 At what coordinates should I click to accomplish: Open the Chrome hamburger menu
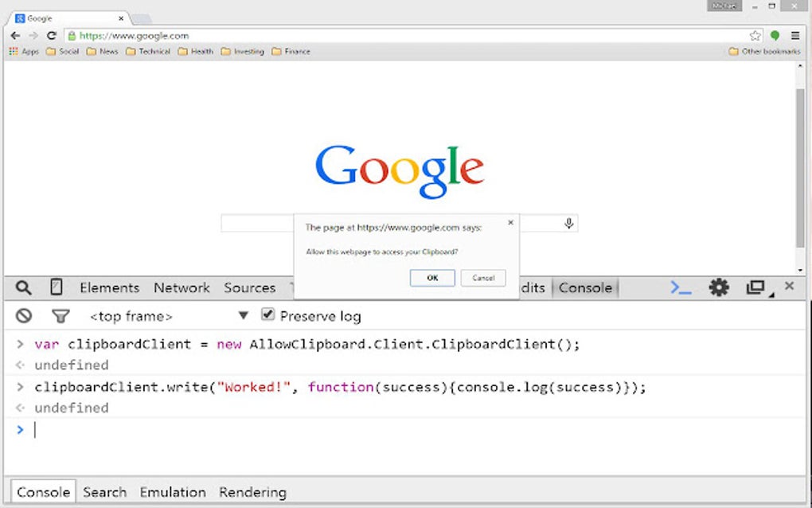coord(794,35)
